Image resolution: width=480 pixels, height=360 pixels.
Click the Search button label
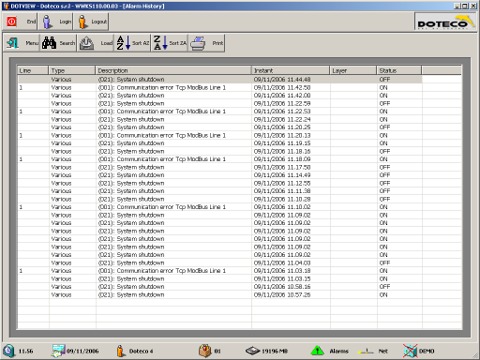click(67, 43)
